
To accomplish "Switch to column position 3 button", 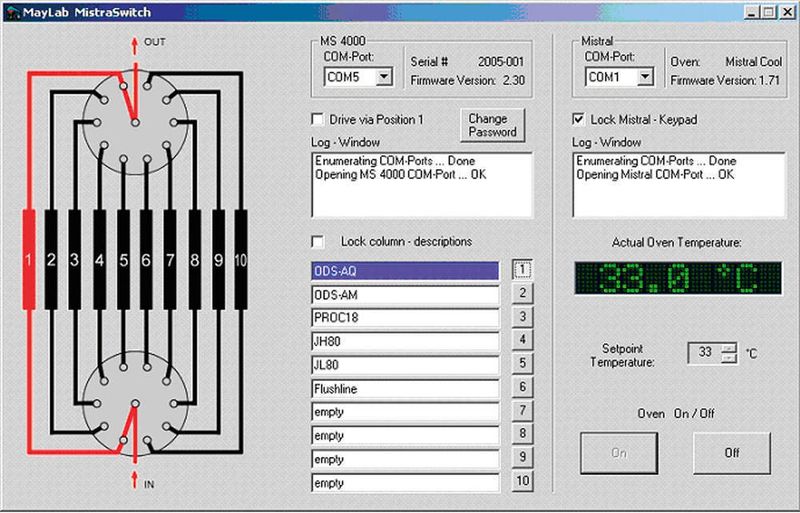I will pos(522,316).
